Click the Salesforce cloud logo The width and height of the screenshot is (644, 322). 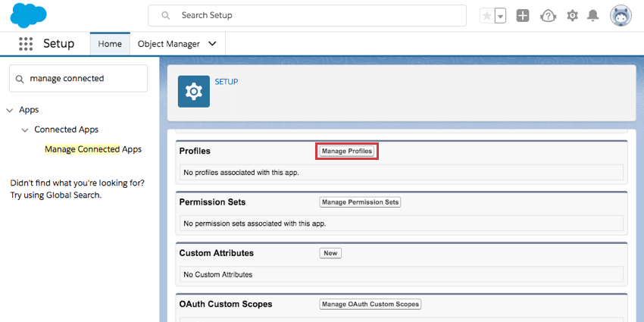point(29,15)
